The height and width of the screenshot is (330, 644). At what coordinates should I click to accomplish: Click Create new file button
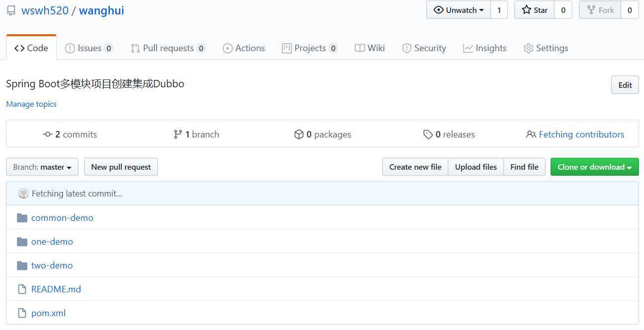(415, 167)
